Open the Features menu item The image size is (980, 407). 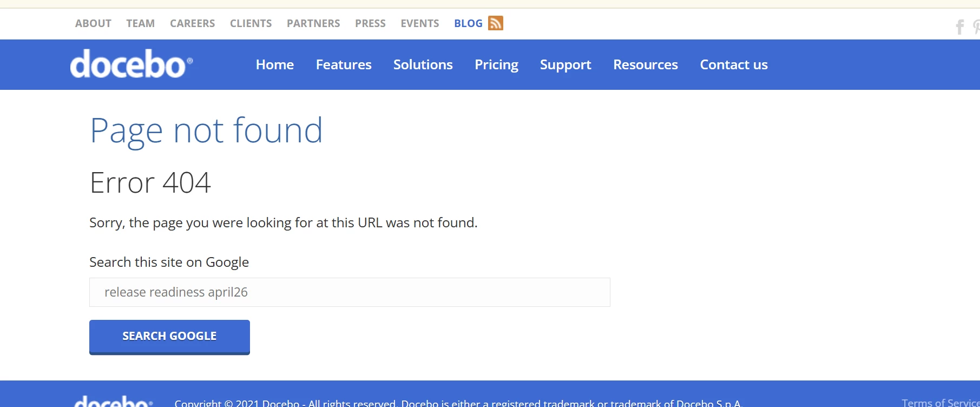[x=344, y=64]
